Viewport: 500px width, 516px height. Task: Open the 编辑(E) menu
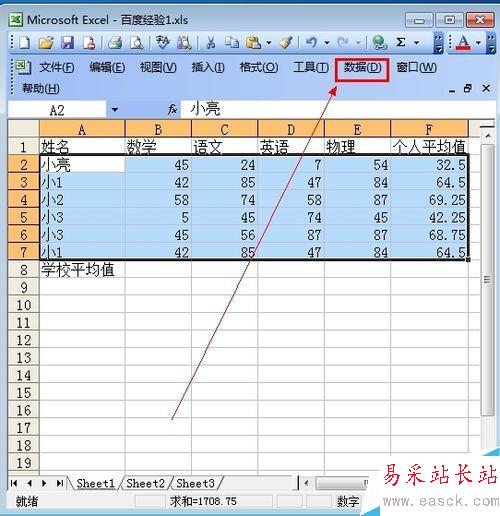(x=107, y=68)
